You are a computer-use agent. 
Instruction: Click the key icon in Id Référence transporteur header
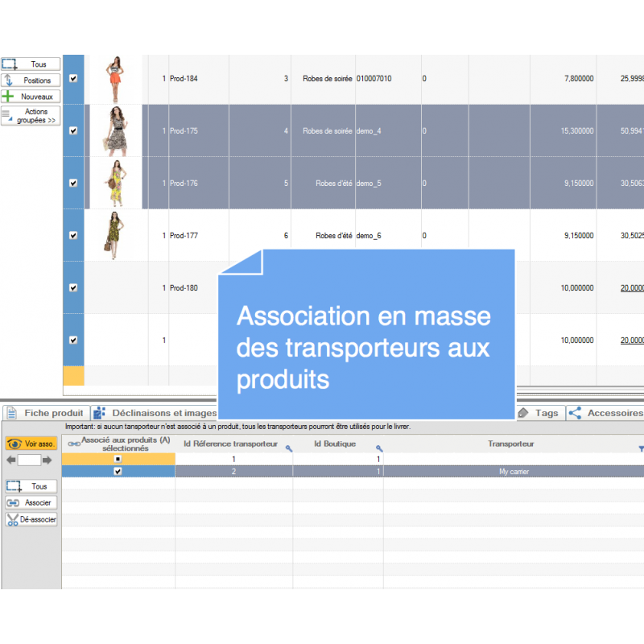point(289,448)
